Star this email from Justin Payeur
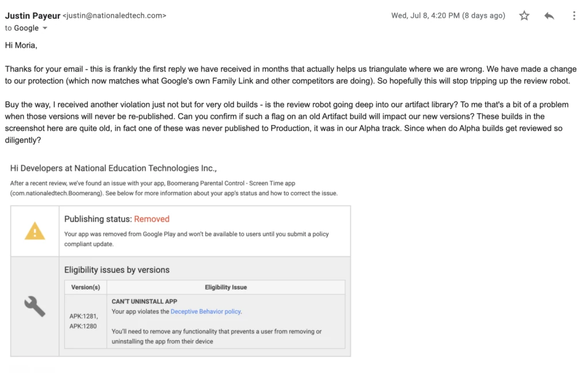This screenshot has width=588, height=373. (x=524, y=16)
